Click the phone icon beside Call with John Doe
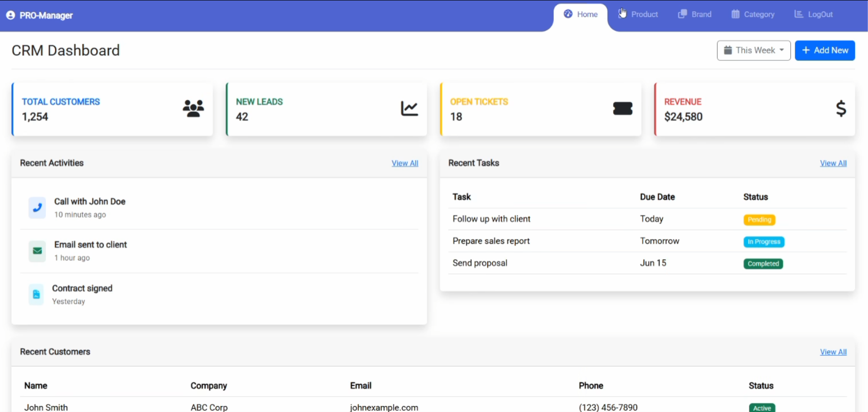The image size is (868, 412). [37, 208]
